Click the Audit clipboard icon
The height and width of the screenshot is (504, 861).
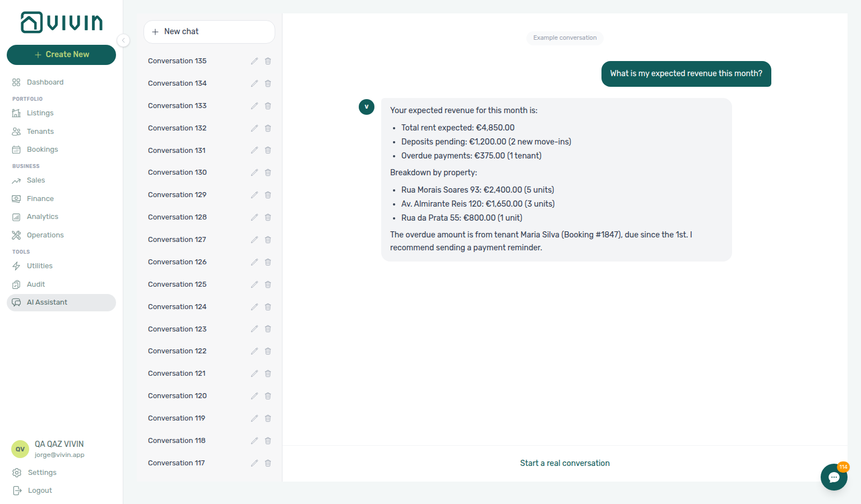tap(16, 284)
